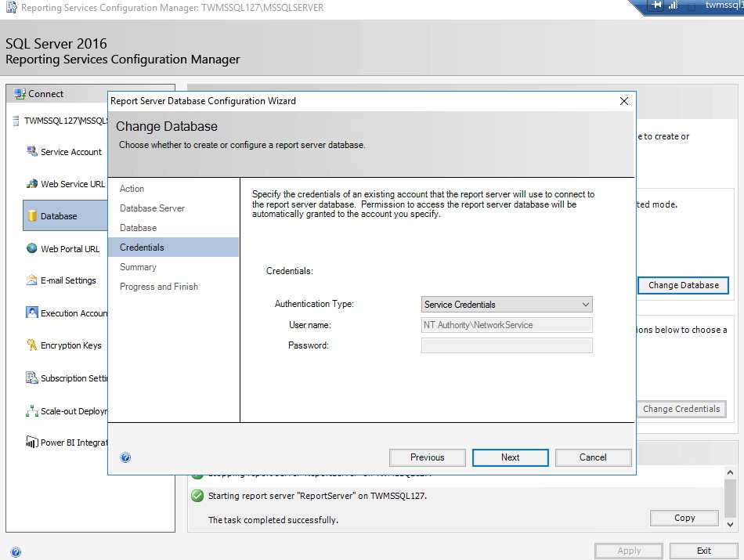The height and width of the screenshot is (560, 744).
Task: Click the Change Database button
Action: click(x=684, y=285)
